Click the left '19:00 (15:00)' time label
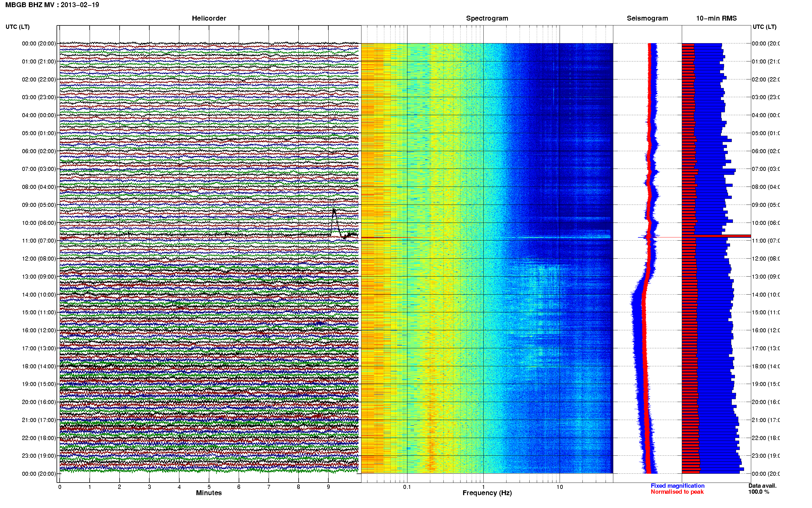 [x=39, y=384]
